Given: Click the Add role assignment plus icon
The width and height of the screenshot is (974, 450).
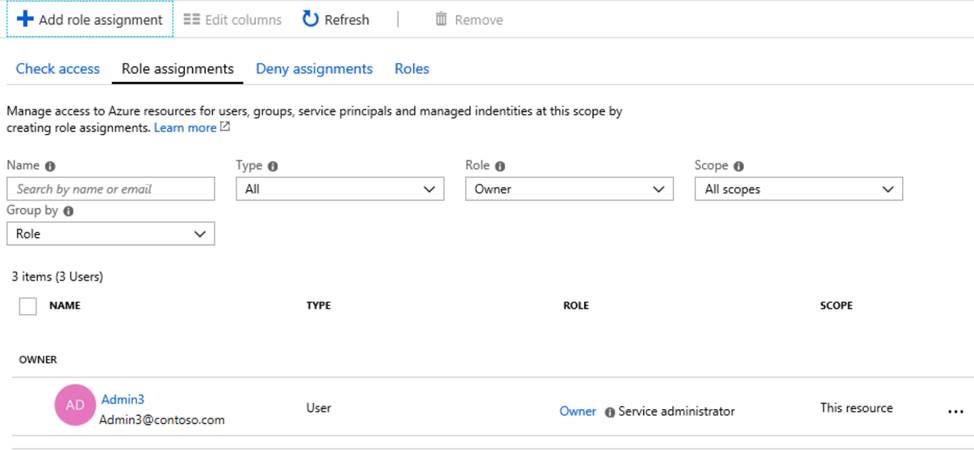Looking at the screenshot, I should click(x=25, y=19).
